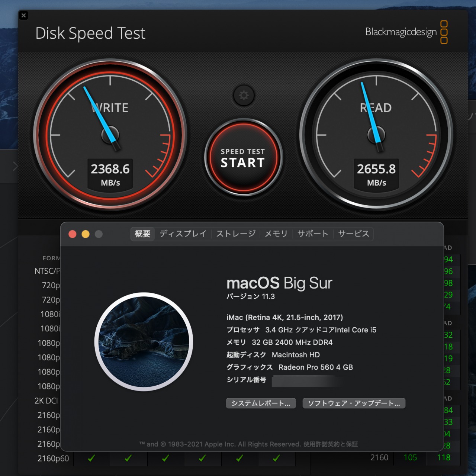Click the macOS Big Sur heading
The height and width of the screenshot is (476, 476).
tap(279, 283)
